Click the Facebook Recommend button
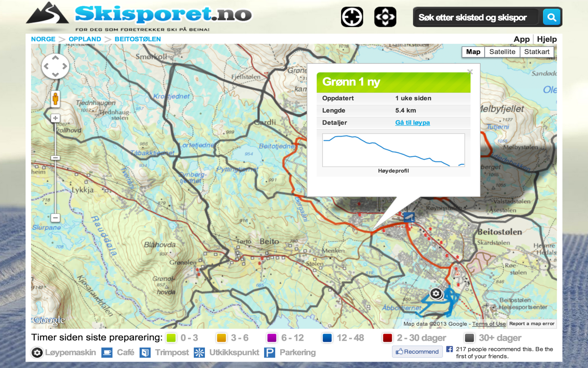Image resolution: width=588 pixels, height=368 pixels. (x=417, y=352)
